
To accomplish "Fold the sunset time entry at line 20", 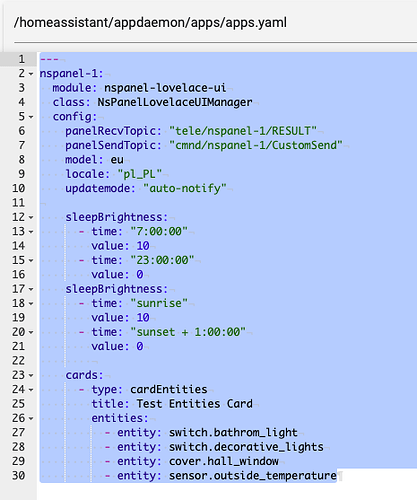I will tap(31, 332).
